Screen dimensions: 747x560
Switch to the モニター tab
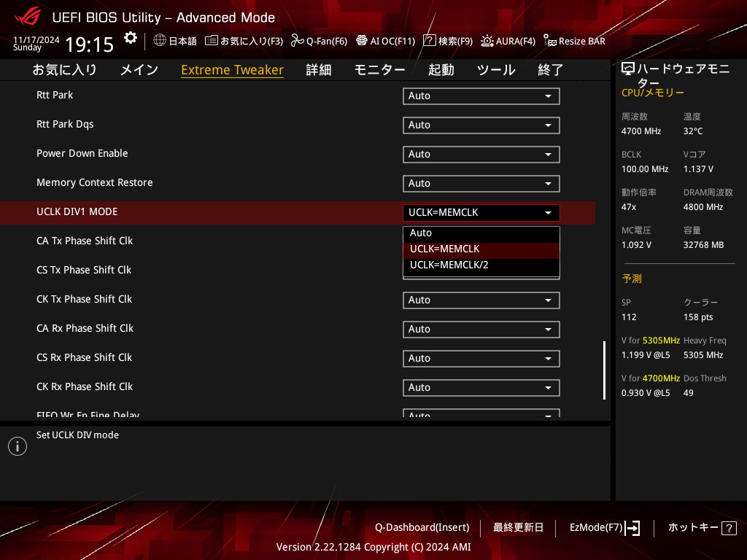coord(379,69)
